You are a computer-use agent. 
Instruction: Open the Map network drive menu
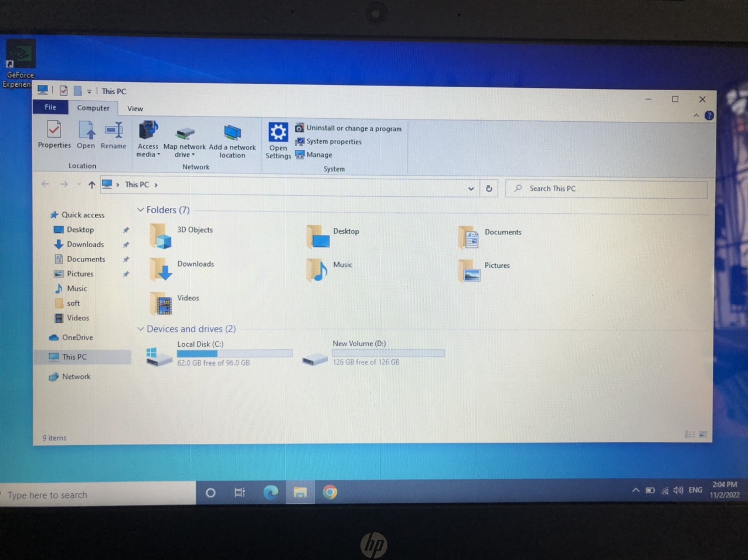click(x=185, y=141)
